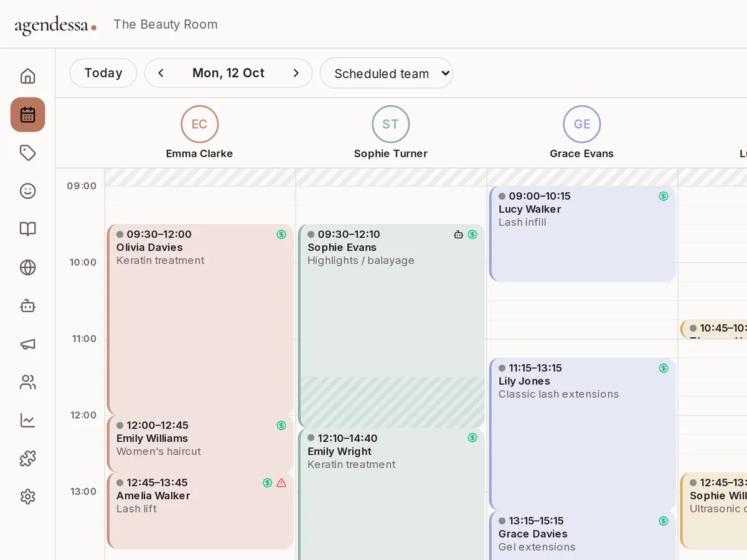
Task: Open the robot assistant icon in the sidebar
Action: tap(27, 306)
